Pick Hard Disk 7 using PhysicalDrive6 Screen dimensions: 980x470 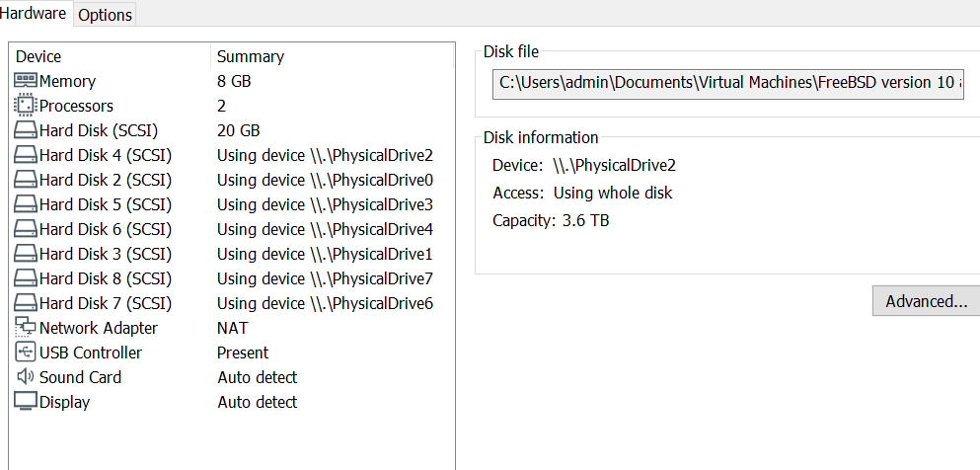pos(105,303)
